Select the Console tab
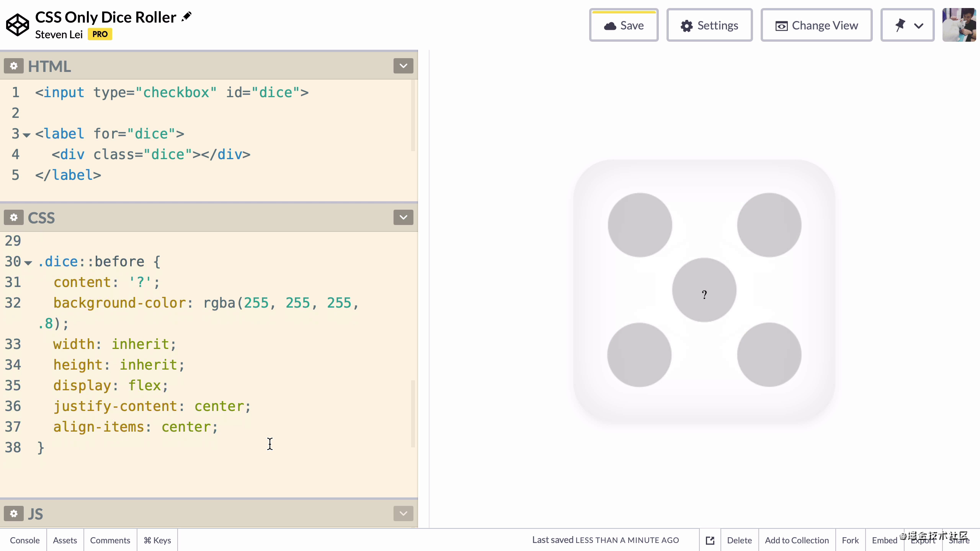This screenshot has width=980, height=551. [x=24, y=540]
